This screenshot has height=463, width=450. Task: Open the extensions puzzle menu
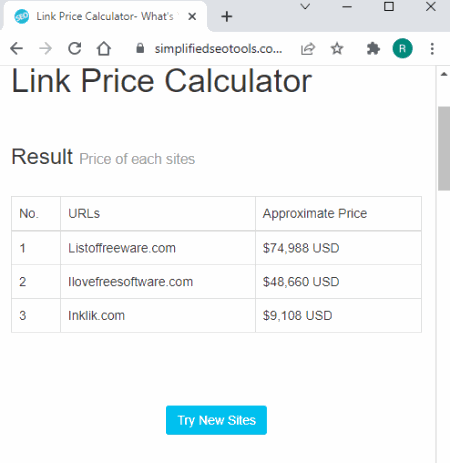click(x=373, y=49)
